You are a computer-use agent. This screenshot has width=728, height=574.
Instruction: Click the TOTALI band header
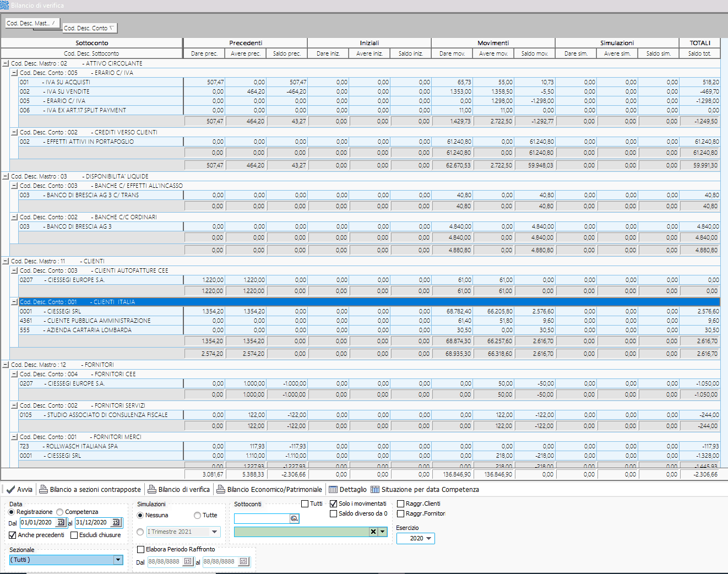[700, 43]
